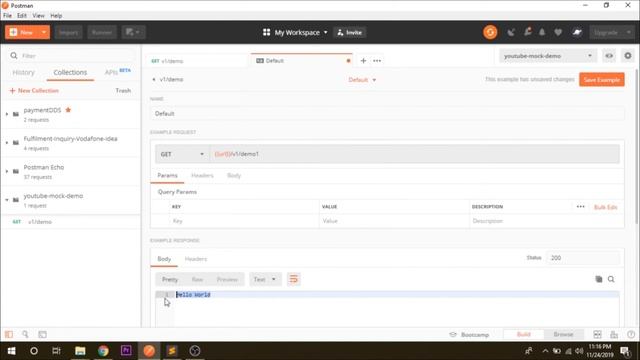This screenshot has height=360, width=640.
Task: Expand the paymentDDS collection
Action: click(7, 114)
